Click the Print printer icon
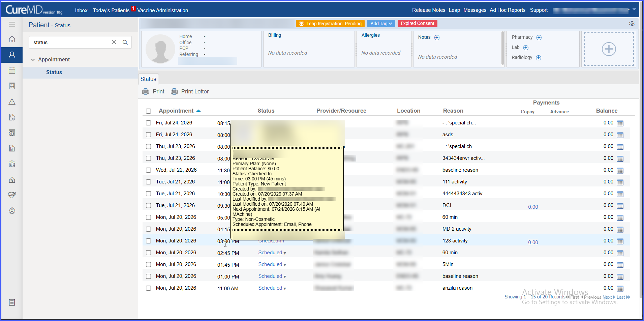644x321 pixels. [x=146, y=92]
